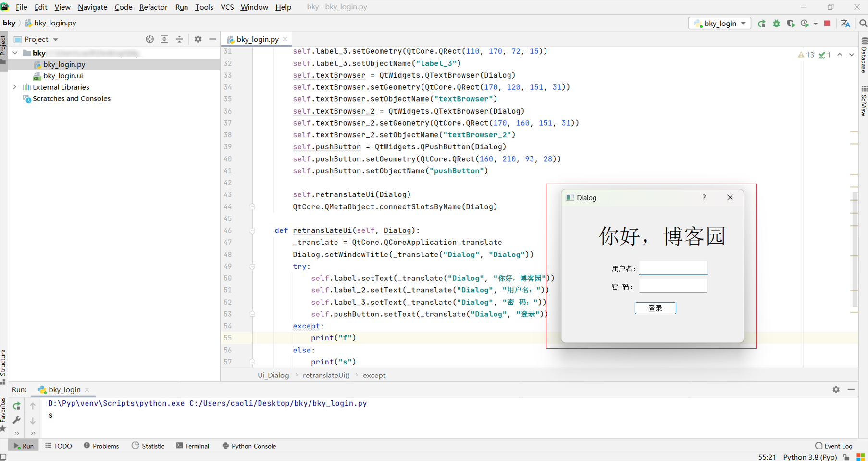The height and width of the screenshot is (461, 868).
Task: Open Search Everywhere magnifier icon
Action: click(x=863, y=23)
